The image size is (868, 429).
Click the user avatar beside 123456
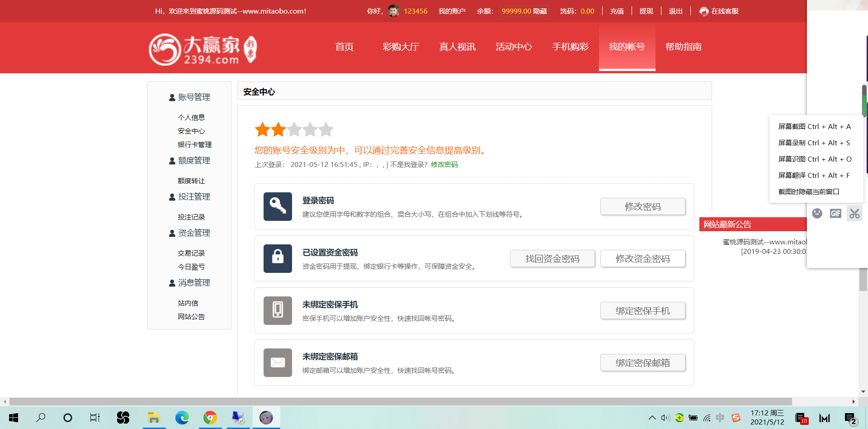(394, 11)
